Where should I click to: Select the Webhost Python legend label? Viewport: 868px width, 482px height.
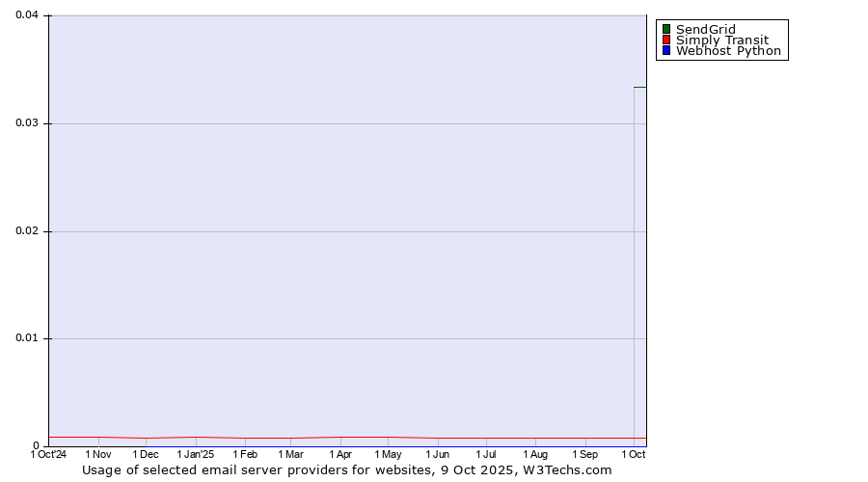pyautogui.click(x=728, y=51)
